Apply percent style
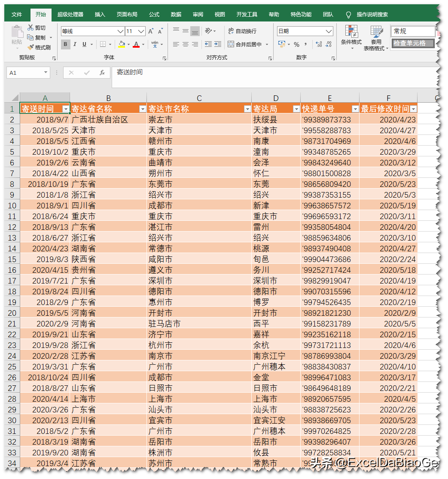This screenshot has width=448, height=479. pos(296,45)
